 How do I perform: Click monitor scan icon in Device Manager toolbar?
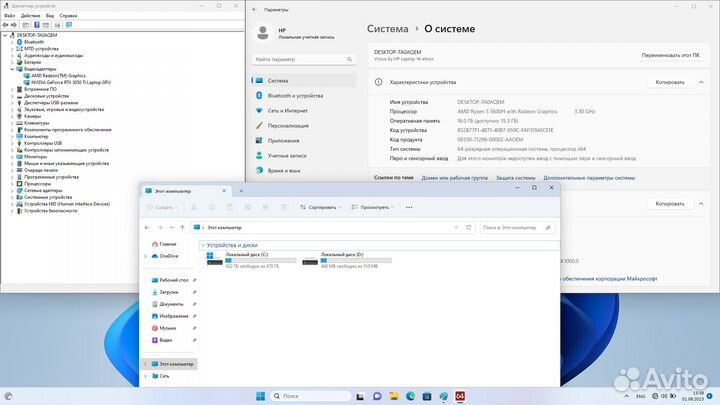(x=69, y=25)
